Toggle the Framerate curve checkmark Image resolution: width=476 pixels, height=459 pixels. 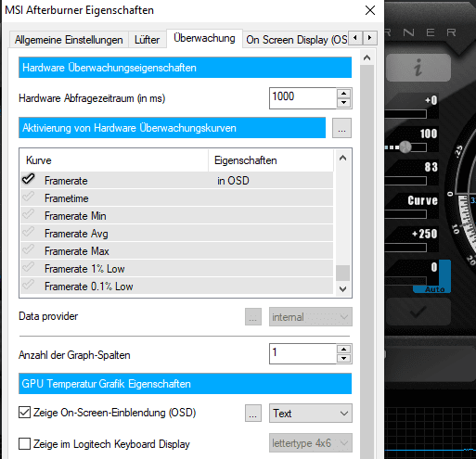tap(28, 179)
